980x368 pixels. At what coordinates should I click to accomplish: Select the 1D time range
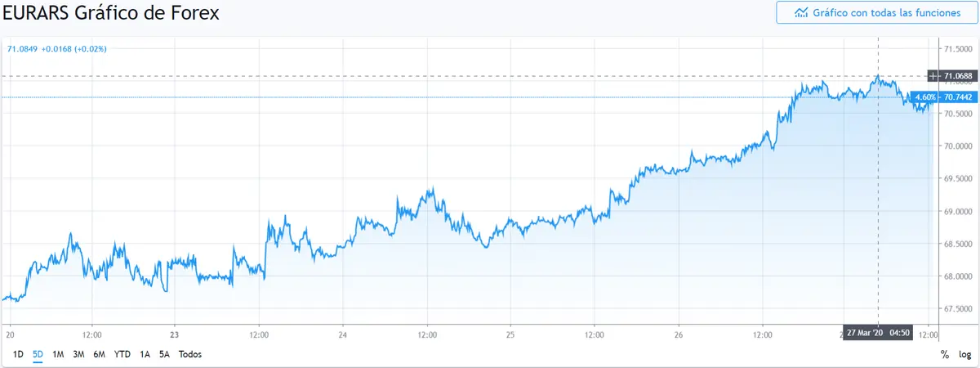click(17, 354)
